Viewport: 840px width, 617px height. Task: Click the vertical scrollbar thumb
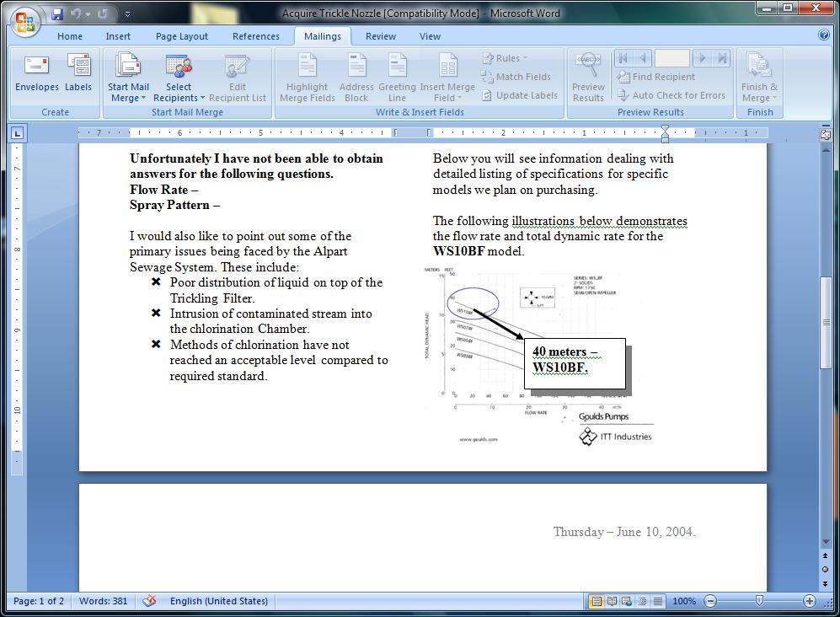pyautogui.click(x=826, y=322)
